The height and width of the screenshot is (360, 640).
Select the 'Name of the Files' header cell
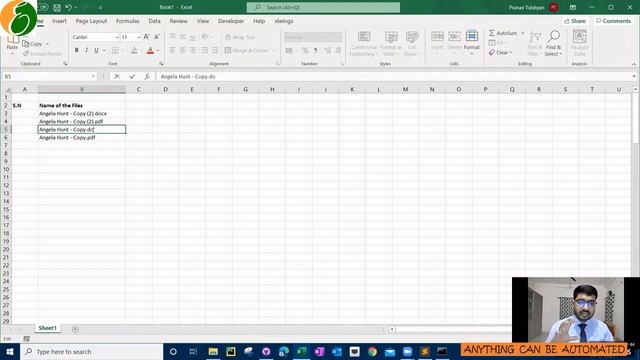pos(81,105)
